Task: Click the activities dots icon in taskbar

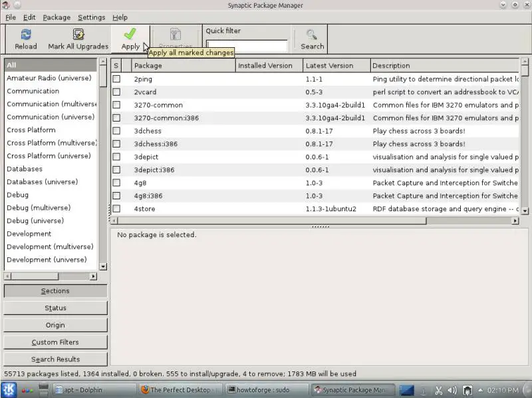Action: point(27,391)
